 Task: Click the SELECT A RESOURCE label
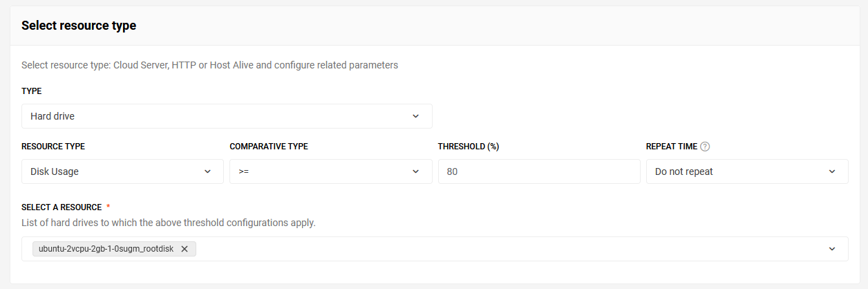tap(62, 207)
